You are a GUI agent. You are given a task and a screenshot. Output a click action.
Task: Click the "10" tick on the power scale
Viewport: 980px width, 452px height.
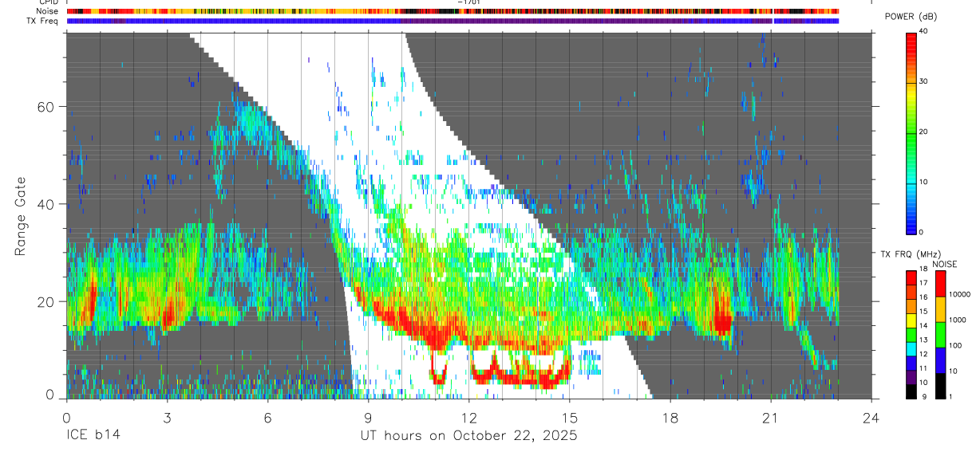click(925, 183)
